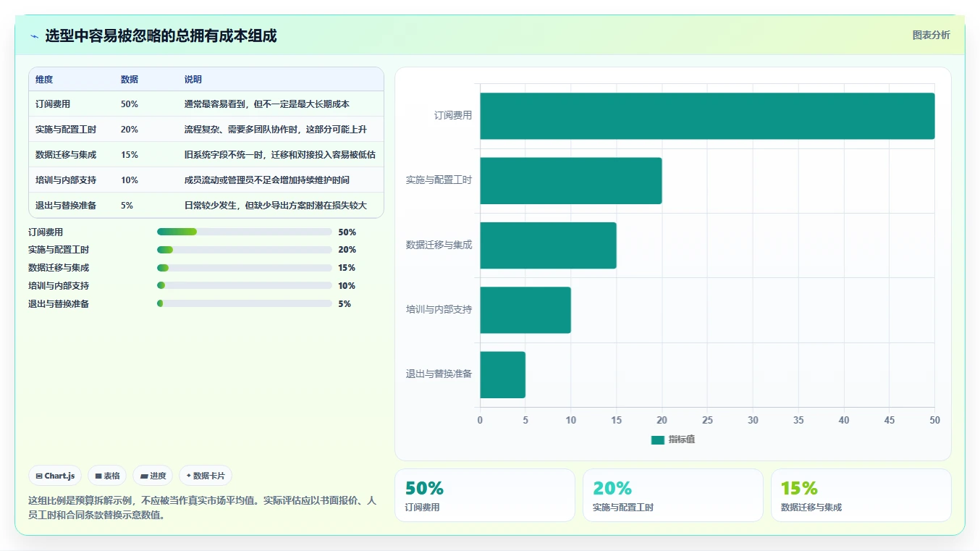Select the 表格 chip

click(107, 476)
